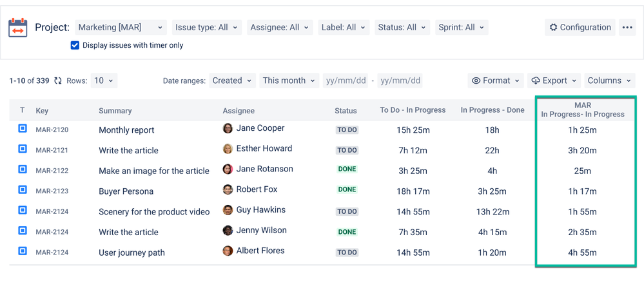The width and height of the screenshot is (644, 288).
Task: Open Configuration settings
Action: point(580,28)
